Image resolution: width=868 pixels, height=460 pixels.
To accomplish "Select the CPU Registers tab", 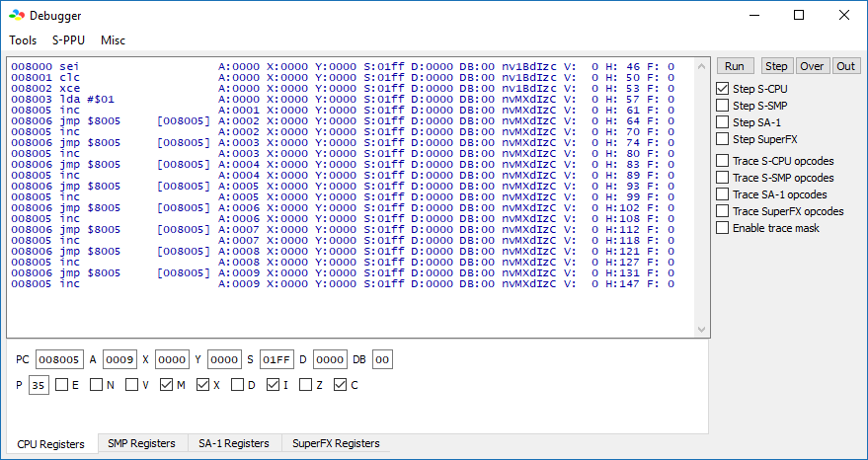I will coord(51,444).
